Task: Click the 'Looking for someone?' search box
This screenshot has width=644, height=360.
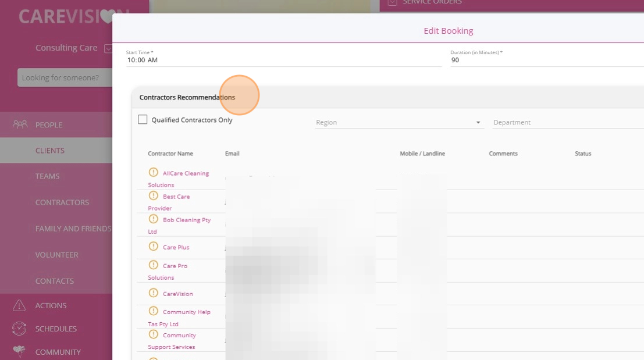Action: tap(65, 77)
